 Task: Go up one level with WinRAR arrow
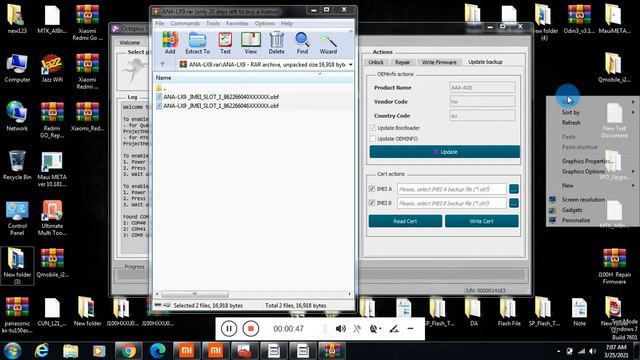(x=162, y=64)
